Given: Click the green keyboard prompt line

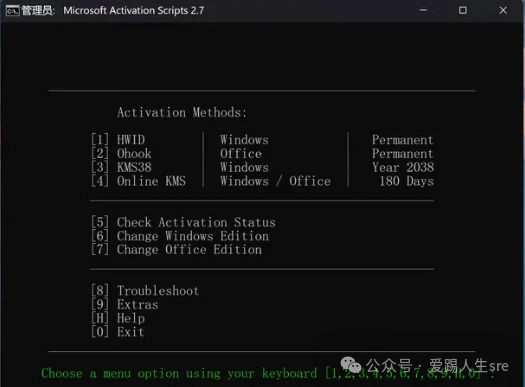Looking at the screenshot, I should 268,373.
